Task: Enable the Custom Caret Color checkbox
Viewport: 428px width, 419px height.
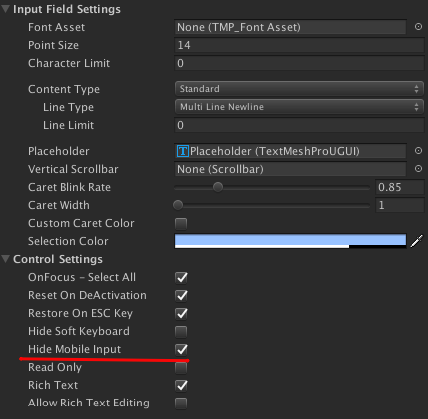Action: (181, 223)
